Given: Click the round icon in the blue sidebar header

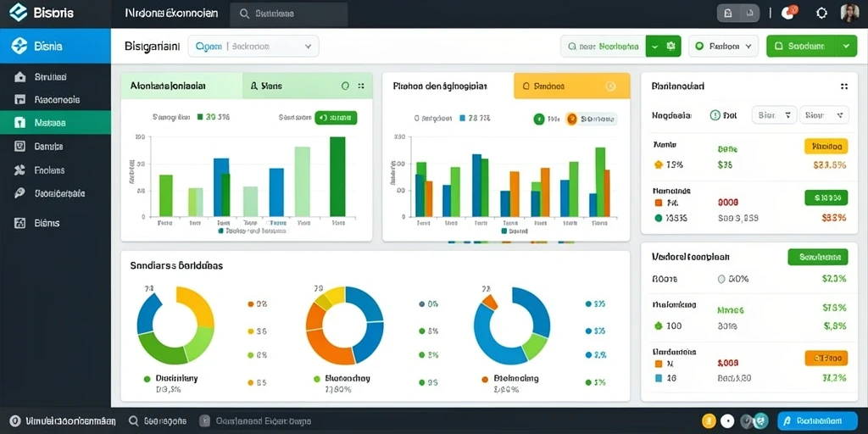Looking at the screenshot, I should pos(19,47).
